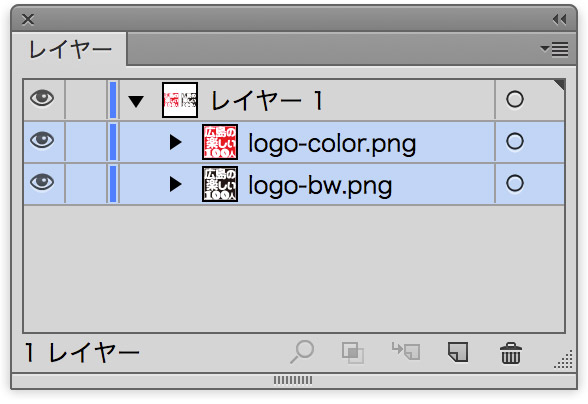Toggle visibility of logo-color.png
Image resolution: width=588 pixels, height=404 pixels.
pos(42,140)
